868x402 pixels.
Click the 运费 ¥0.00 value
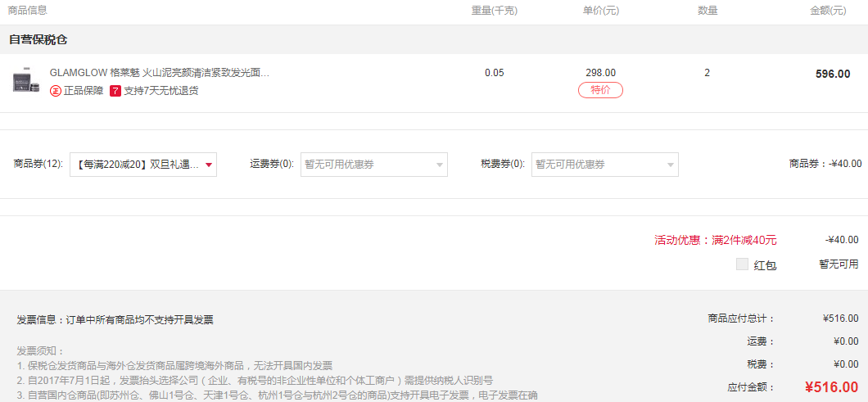[846, 341]
